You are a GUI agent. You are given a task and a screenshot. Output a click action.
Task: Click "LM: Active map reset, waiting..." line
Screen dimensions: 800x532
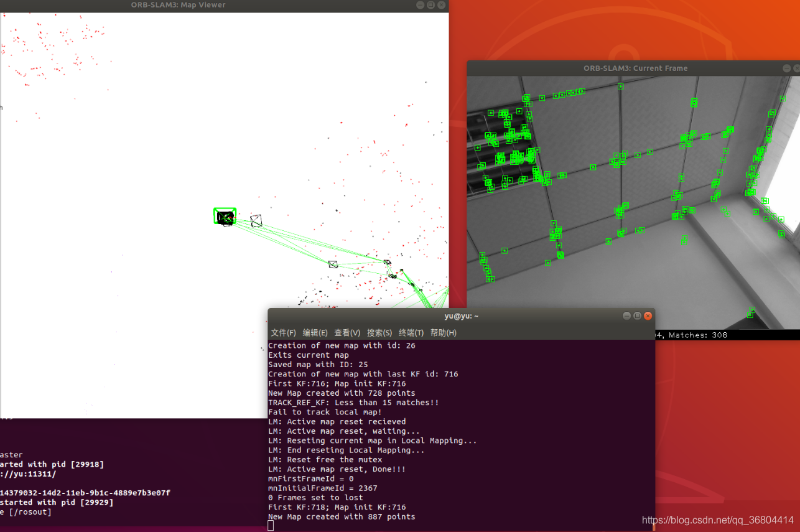344,431
